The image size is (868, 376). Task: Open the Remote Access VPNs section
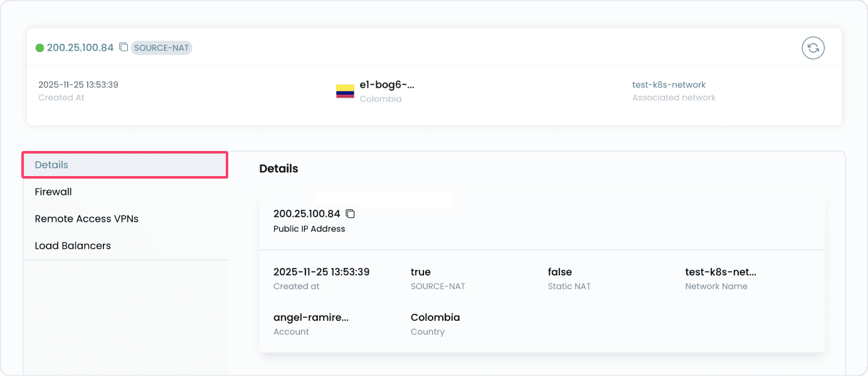tap(87, 219)
